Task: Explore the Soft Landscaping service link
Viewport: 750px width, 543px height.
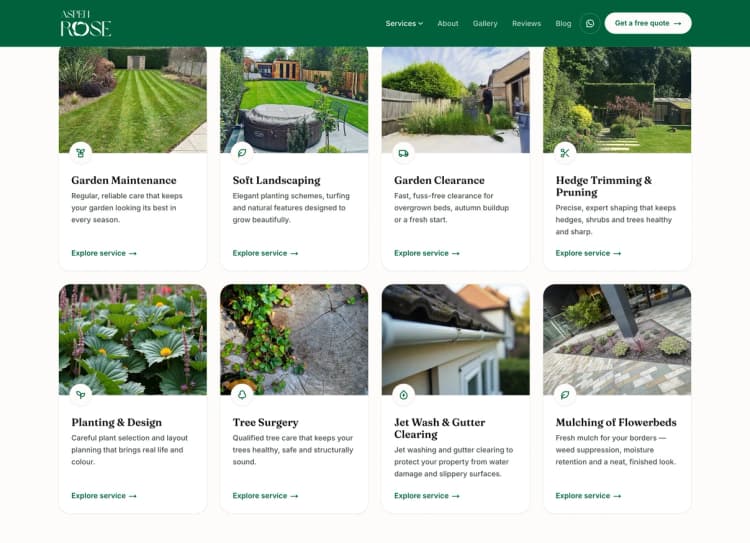Action: pyautogui.click(x=265, y=253)
